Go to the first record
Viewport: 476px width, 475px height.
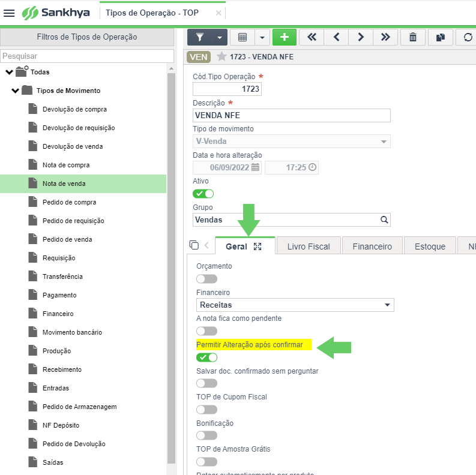312,37
